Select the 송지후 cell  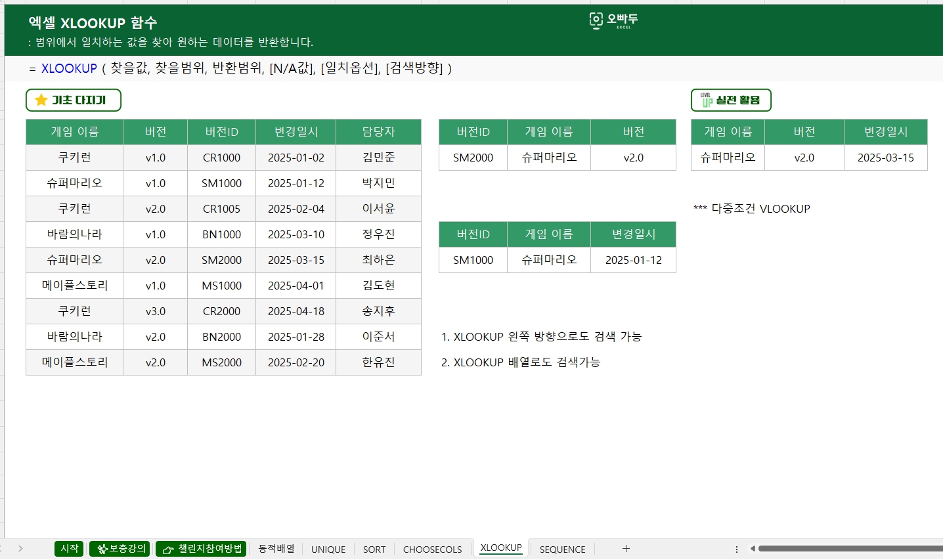[x=378, y=311]
